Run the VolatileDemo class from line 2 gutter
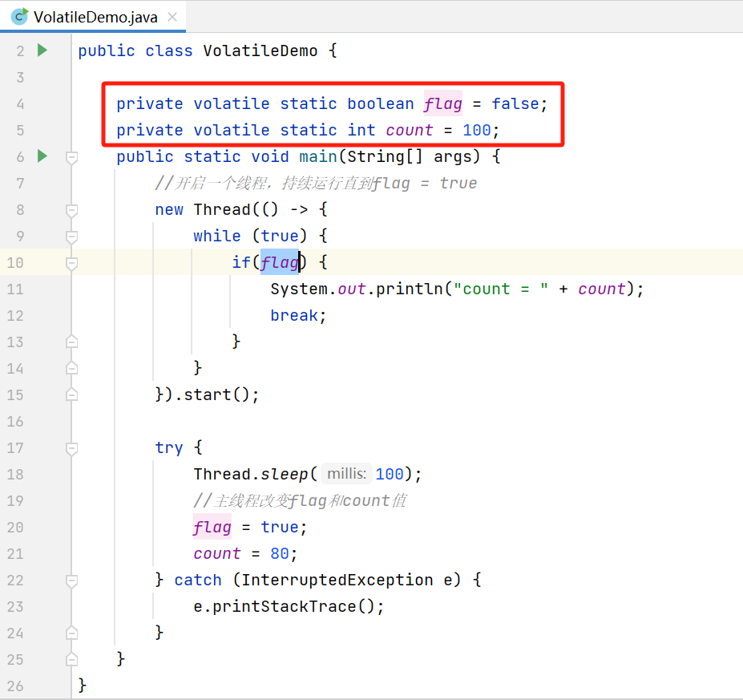743x700 pixels. pyautogui.click(x=42, y=50)
